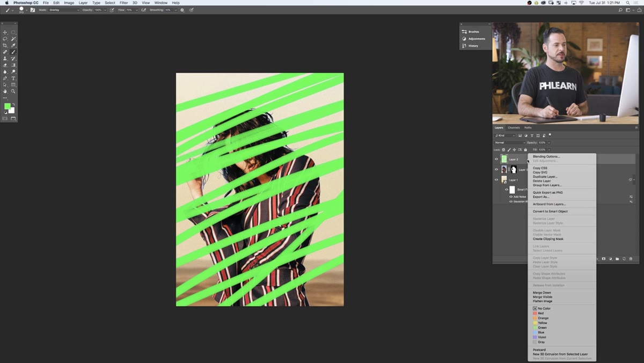The image size is (644, 363).
Task: Toggle visibility of Layer 1
Action: 496,180
